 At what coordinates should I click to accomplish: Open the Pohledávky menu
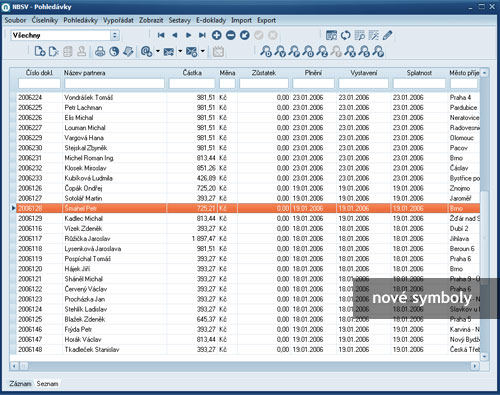click(81, 20)
